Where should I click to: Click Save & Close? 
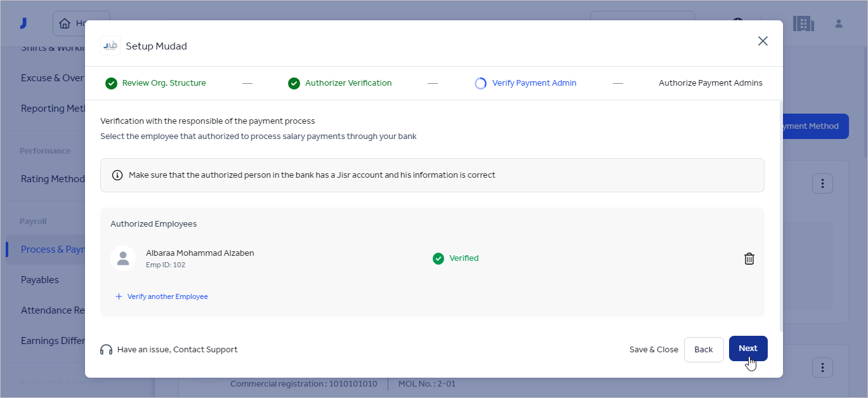point(654,350)
